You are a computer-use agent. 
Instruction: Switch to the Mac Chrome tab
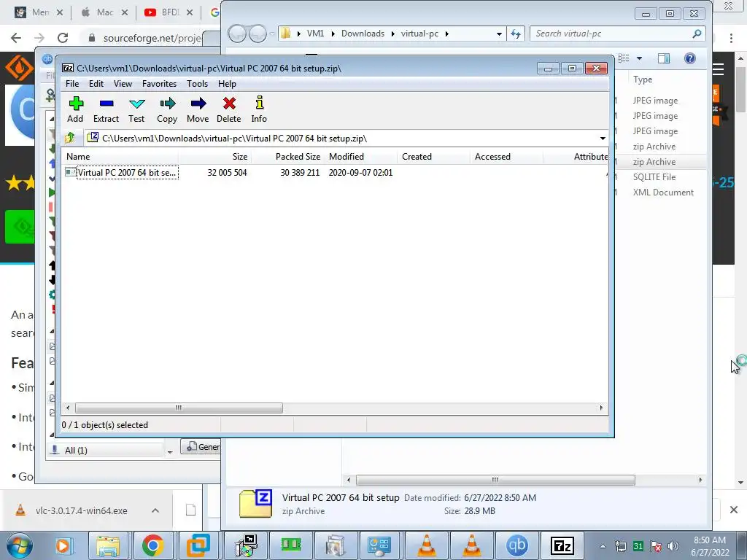pyautogui.click(x=105, y=12)
